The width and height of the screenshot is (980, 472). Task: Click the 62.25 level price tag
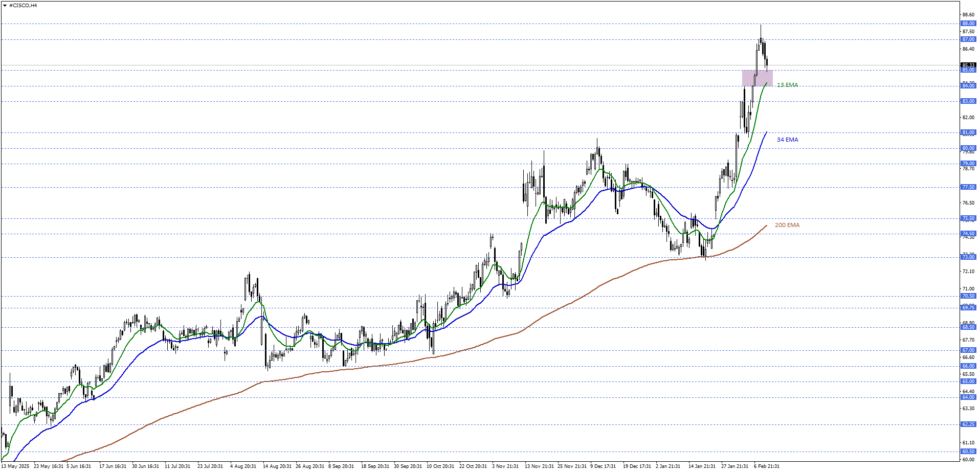(x=968, y=424)
